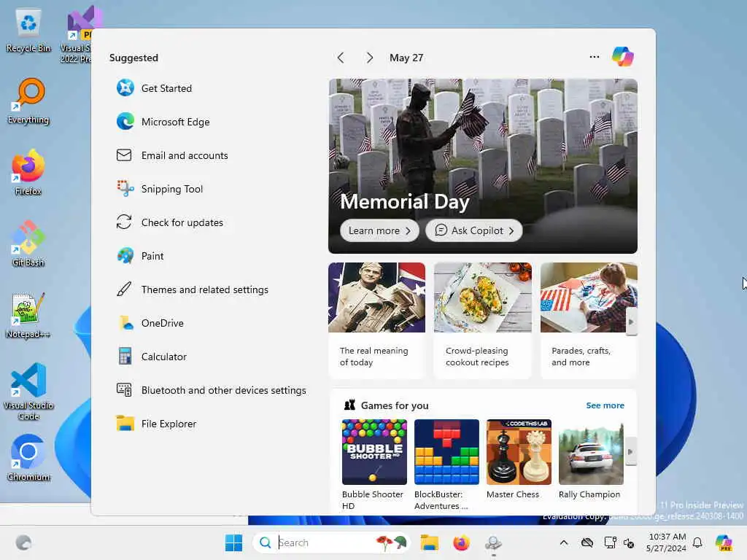747x560 pixels.
Task: Open Parades, crafts, and more card
Action: click(589, 321)
